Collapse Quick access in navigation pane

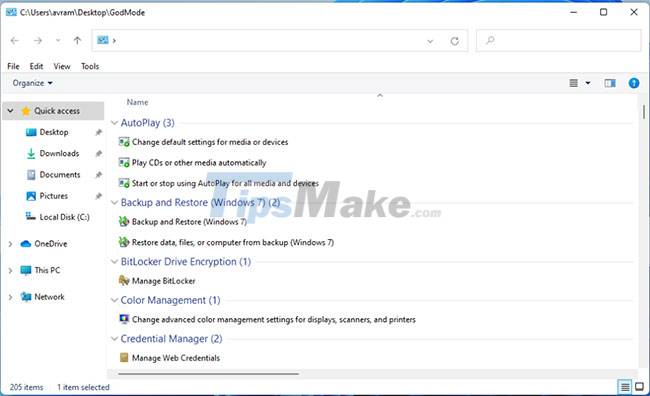pos(10,111)
